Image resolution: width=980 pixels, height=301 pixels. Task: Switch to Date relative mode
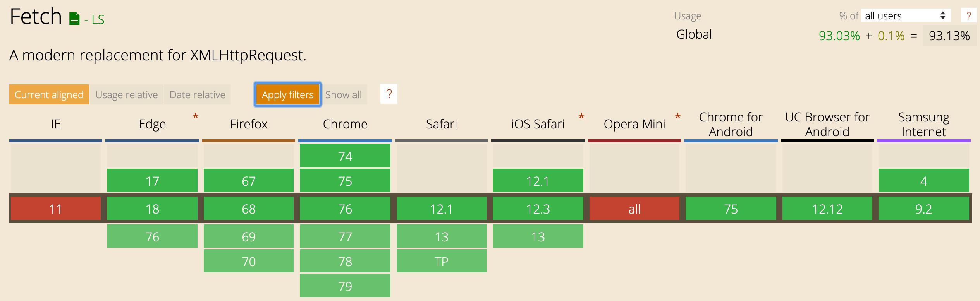[x=197, y=94]
